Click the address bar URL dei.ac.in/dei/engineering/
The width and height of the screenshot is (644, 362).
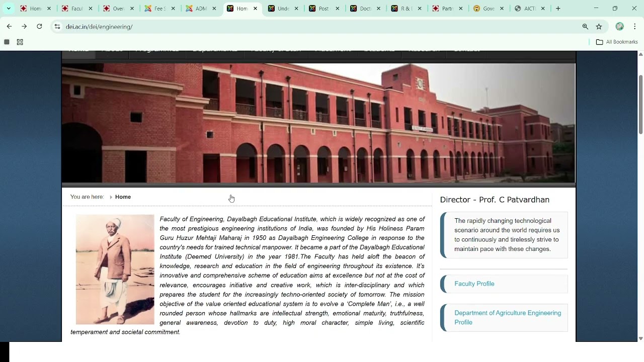[x=99, y=27]
